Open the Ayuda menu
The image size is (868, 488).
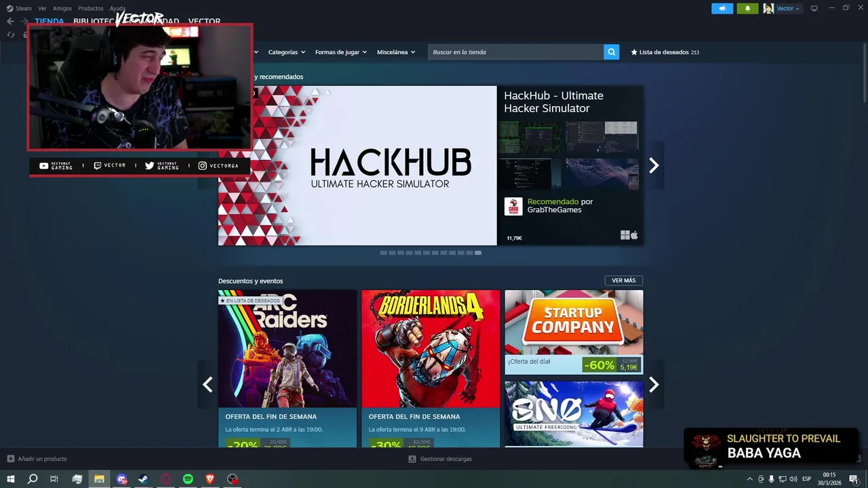point(117,8)
